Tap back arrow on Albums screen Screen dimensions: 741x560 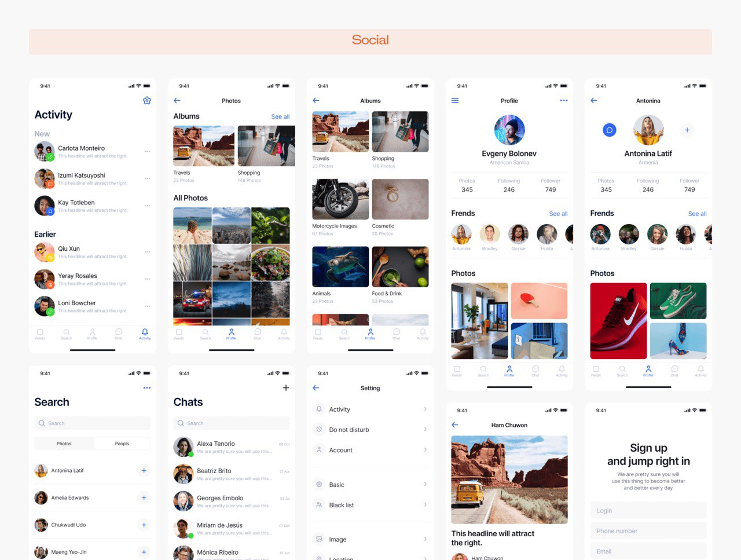[x=316, y=101]
